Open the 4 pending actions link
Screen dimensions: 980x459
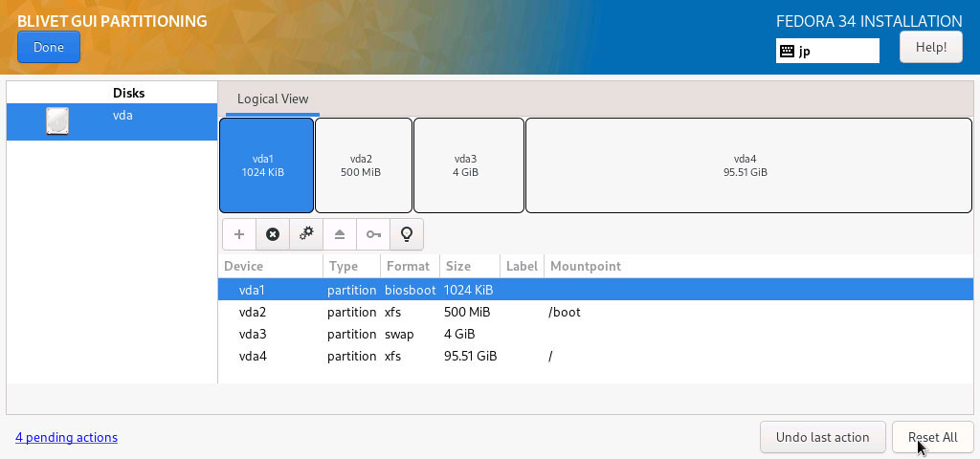[66, 437]
